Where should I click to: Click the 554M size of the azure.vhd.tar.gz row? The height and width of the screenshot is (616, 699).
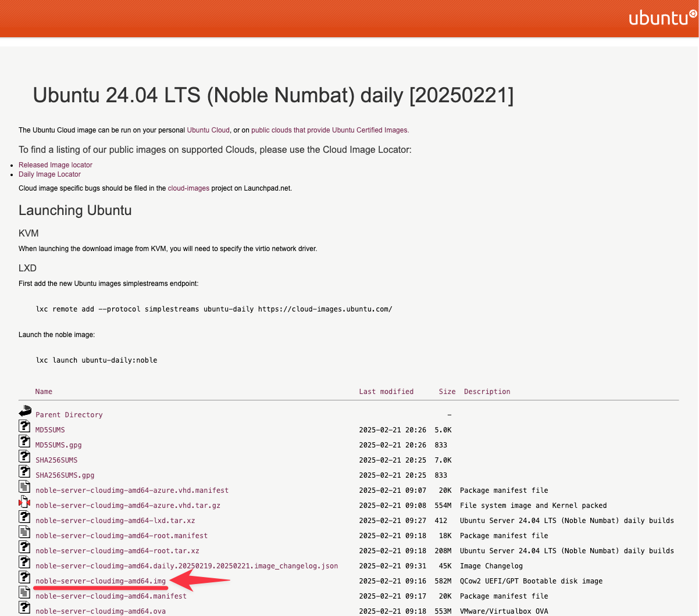pos(443,506)
